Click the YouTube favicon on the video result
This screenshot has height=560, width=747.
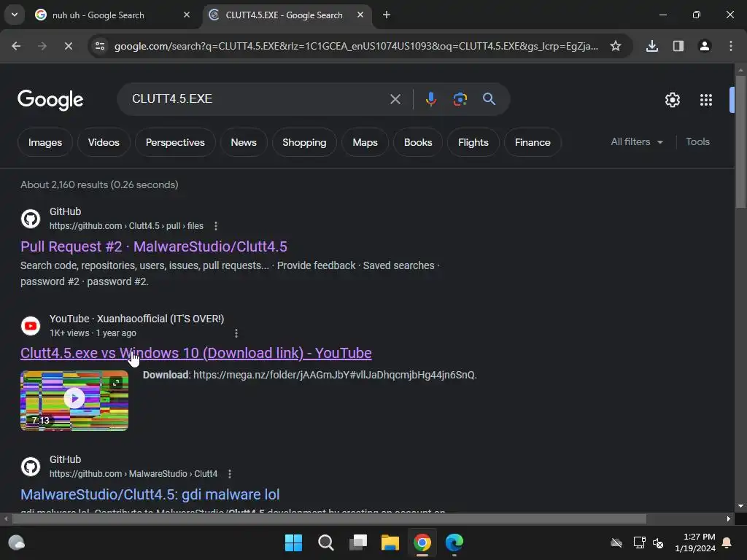tap(31, 326)
